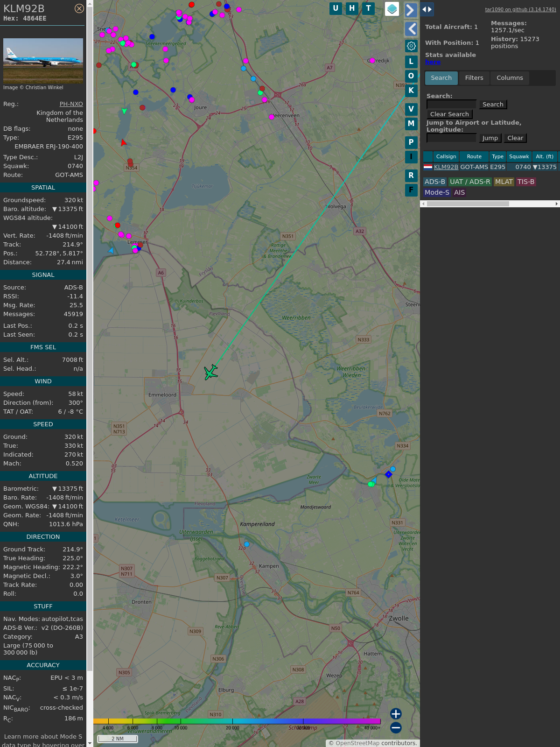Viewport: 560px width, 747px height.
Task: Toggle the L labels button
Action: tap(411, 61)
